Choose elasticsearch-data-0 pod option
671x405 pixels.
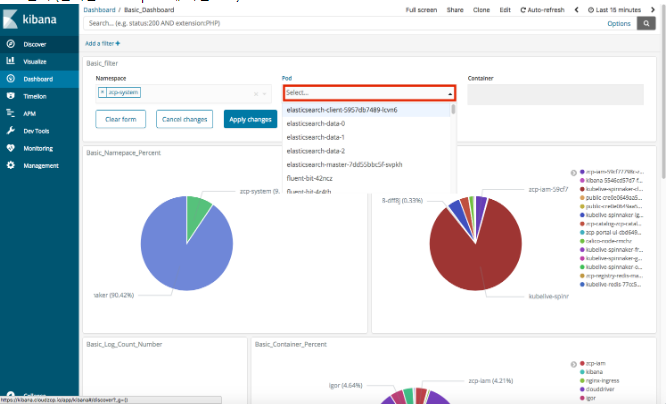point(366,124)
